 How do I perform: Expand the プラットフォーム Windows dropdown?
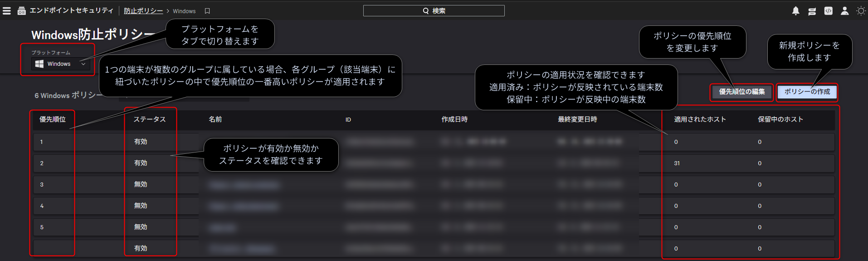[x=61, y=64]
